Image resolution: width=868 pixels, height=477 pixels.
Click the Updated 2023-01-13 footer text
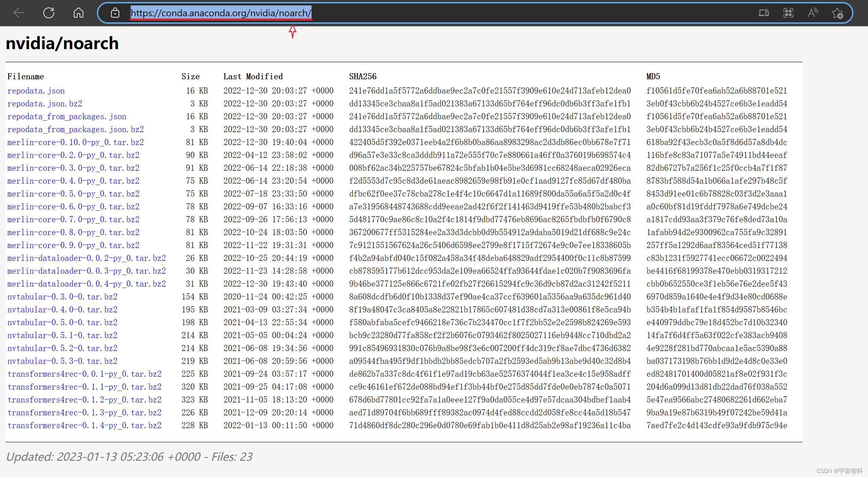[129, 457]
